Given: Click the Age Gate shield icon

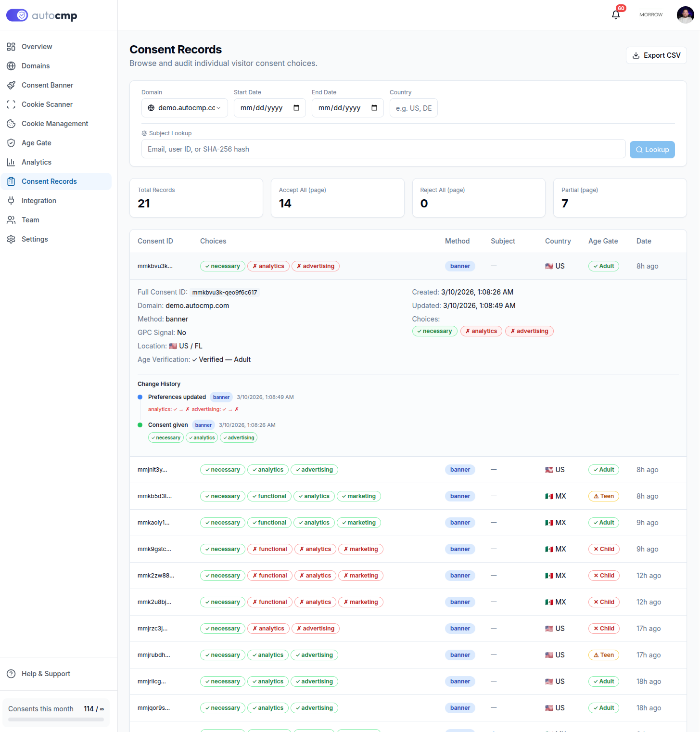Looking at the screenshot, I should pyautogui.click(x=11, y=143).
